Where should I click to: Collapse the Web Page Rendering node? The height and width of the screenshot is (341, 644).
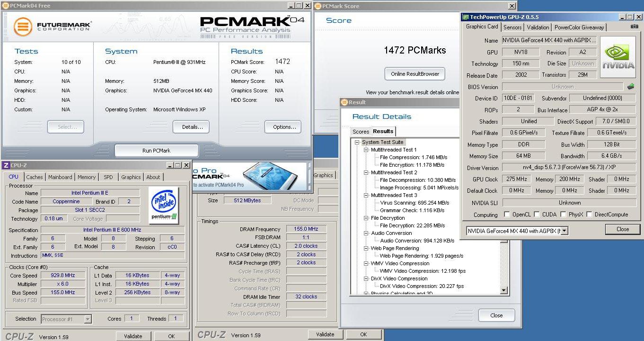click(366, 248)
